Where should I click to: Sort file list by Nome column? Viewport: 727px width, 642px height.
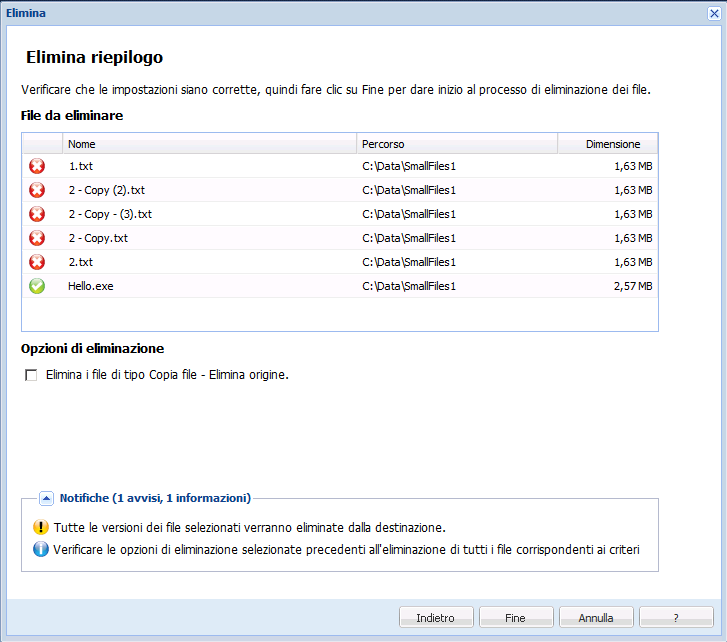pyautogui.click(x=208, y=144)
